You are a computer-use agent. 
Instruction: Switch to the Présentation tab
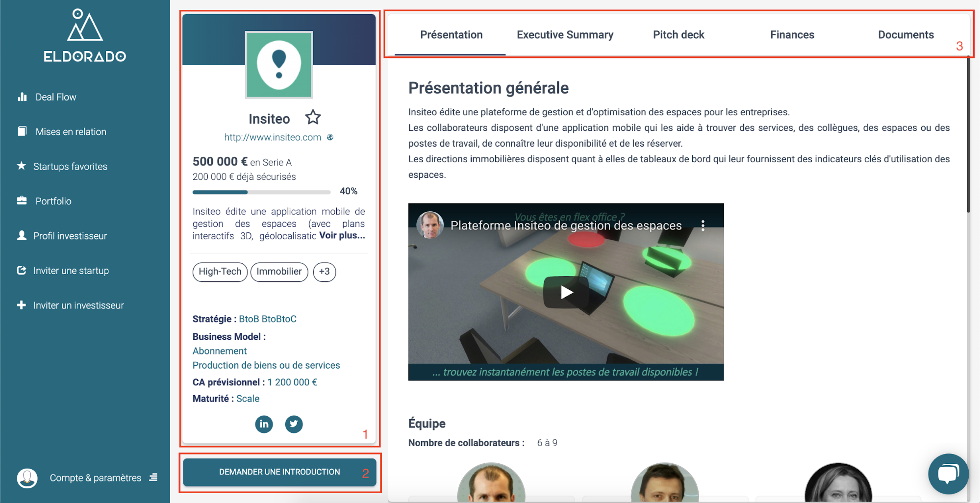[x=451, y=35]
